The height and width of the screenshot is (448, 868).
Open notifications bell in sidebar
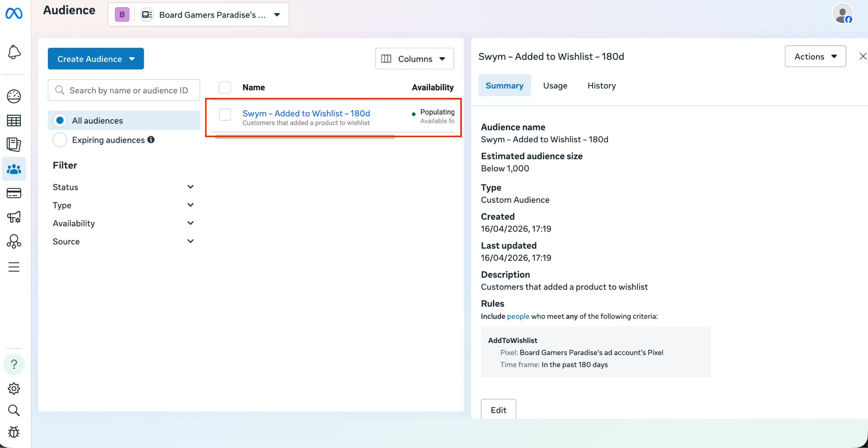tap(14, 52)
